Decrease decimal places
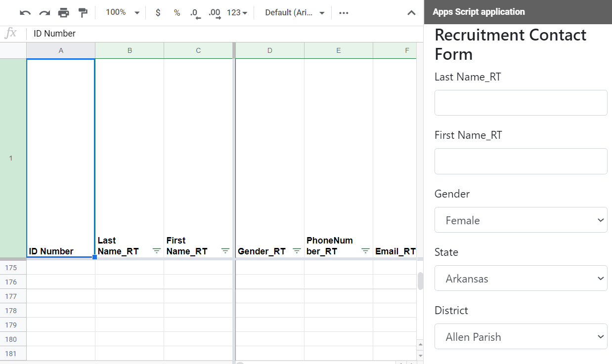The image size is (612, 364). tap(195, 13)
